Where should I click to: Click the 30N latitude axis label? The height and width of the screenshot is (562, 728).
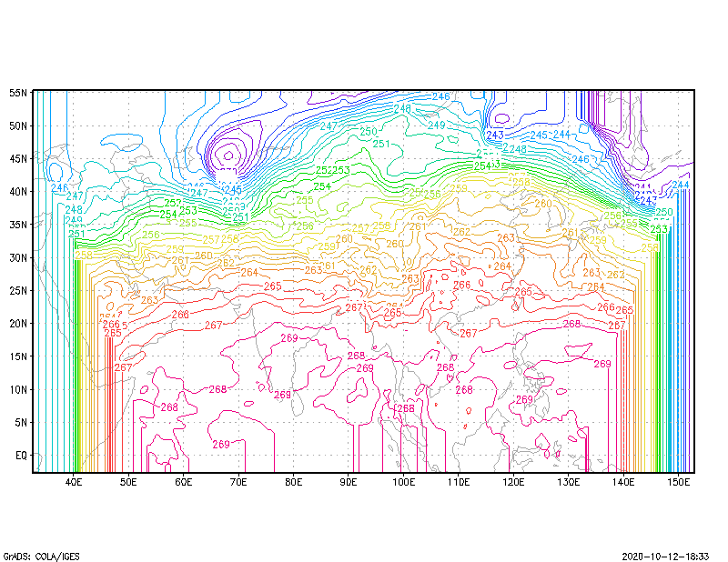(x=18, y=257)
